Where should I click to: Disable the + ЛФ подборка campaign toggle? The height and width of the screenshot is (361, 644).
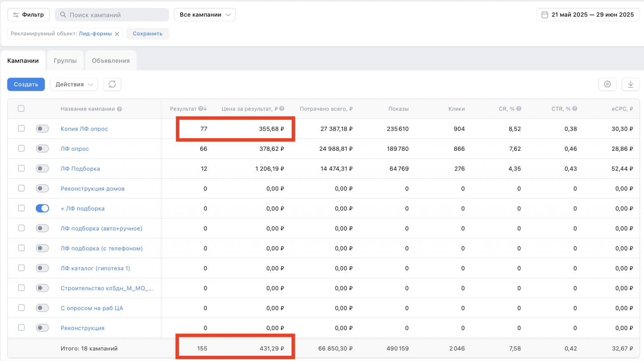click(42, 208)
